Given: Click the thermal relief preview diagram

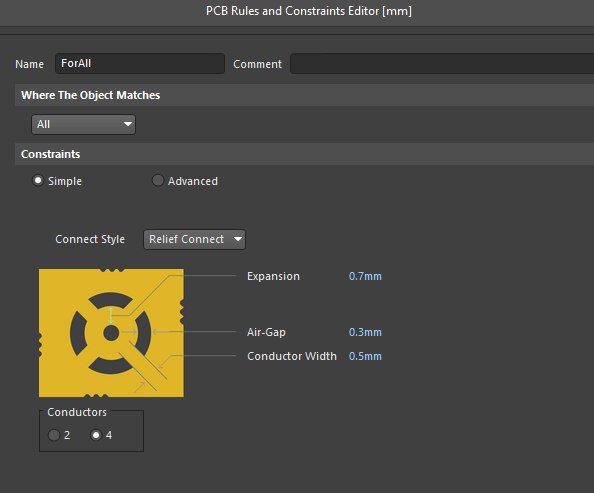Looking at the screenshot, I should (111, 333).
